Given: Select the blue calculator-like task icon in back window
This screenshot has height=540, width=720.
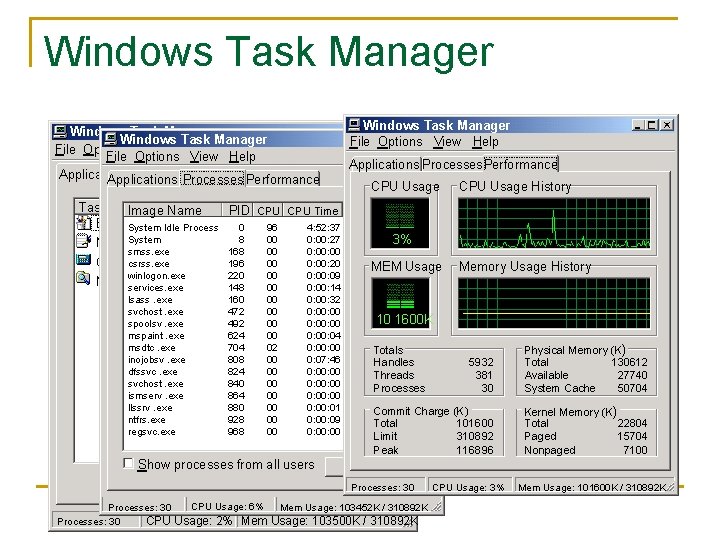Looking at the screenshot, I should pos(83,259).
